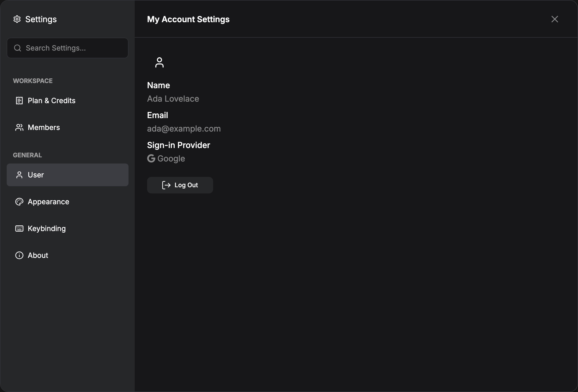The width and height of the screenshot is (578, 392).
Task: Click the Settings title text
Action: [x=41, y=19]
